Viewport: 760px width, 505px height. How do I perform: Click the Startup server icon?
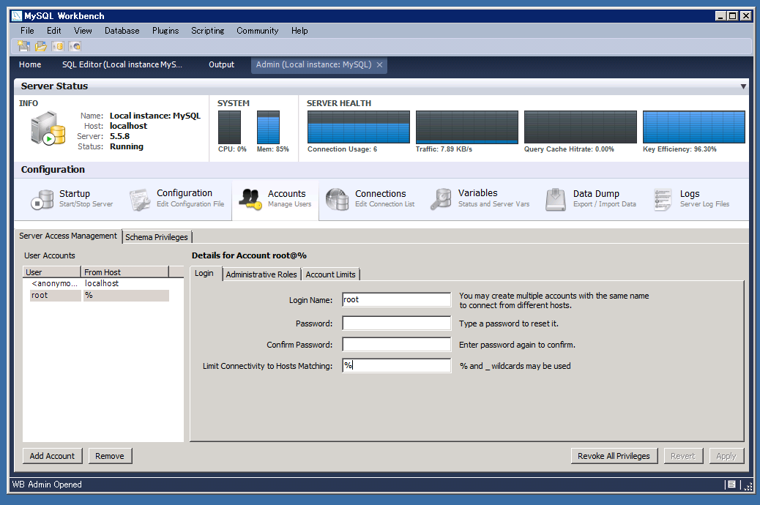(42, 199)
